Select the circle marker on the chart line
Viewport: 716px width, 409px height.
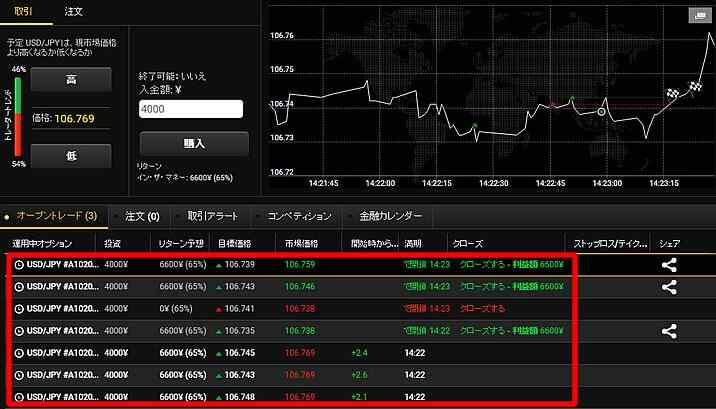click(x=601, y=111)
